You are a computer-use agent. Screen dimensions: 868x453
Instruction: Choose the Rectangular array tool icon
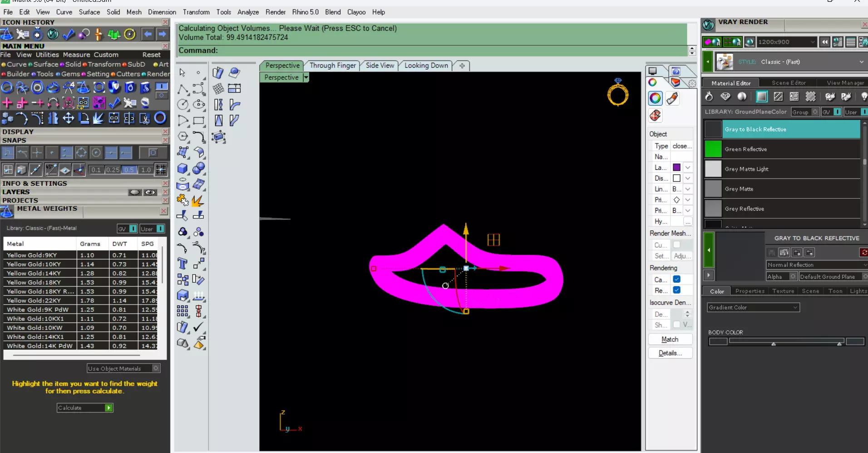tap(182, 311)
